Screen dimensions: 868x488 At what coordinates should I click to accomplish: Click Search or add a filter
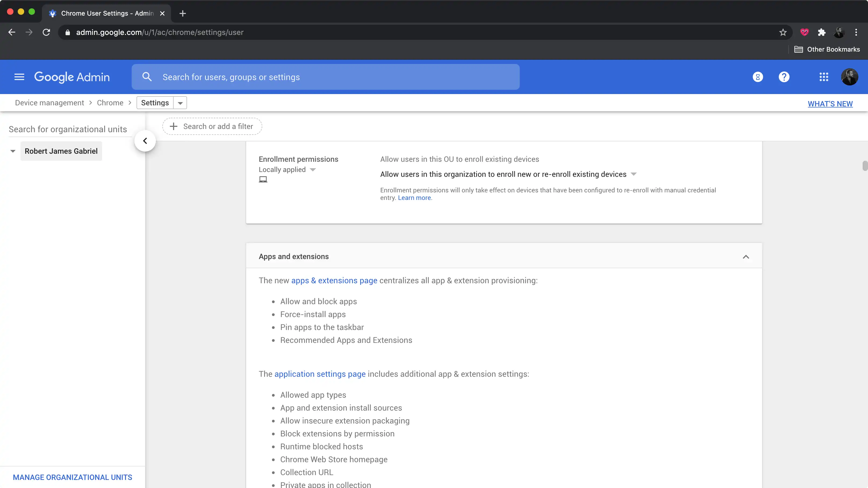[212, 126]
